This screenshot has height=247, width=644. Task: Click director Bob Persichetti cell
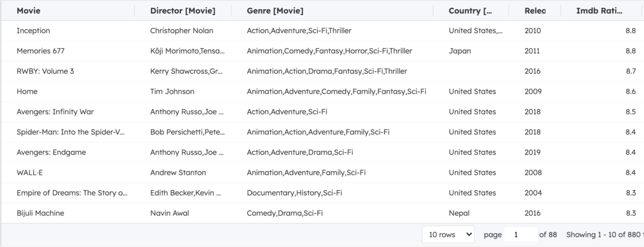(x=187, y=132)
